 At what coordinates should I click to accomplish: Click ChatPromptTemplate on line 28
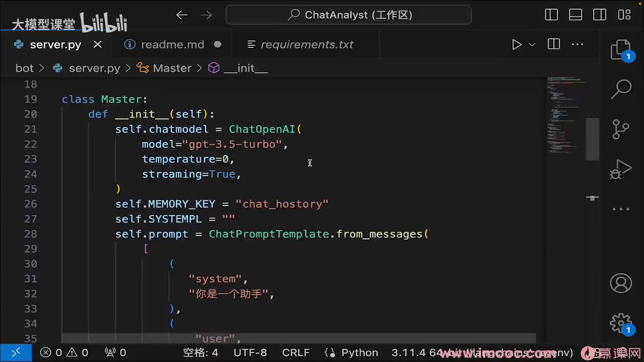tap(269, 234)
